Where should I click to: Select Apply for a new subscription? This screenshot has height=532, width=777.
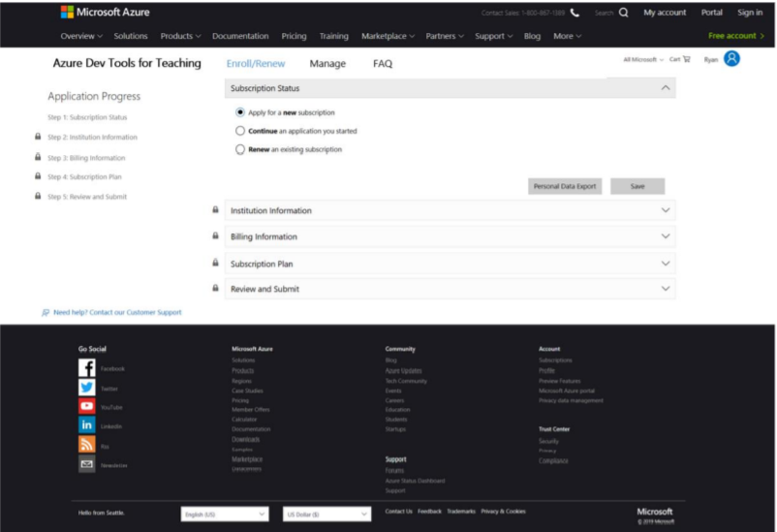[x=240, y=112]
